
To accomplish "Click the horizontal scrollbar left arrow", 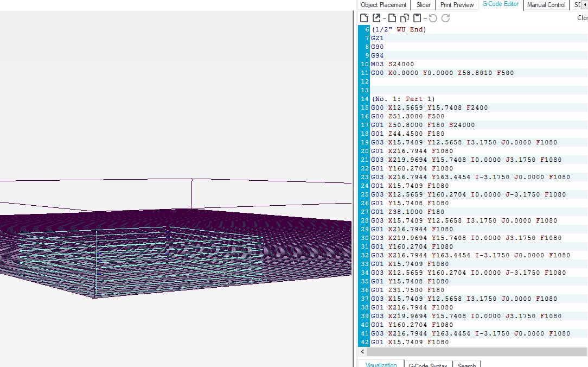I will (362, 352).
